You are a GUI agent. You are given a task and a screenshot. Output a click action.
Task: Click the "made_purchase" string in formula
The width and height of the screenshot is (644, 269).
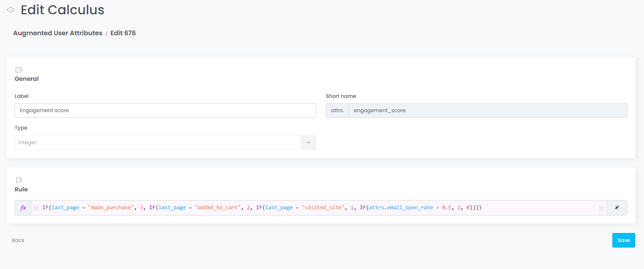111,208
